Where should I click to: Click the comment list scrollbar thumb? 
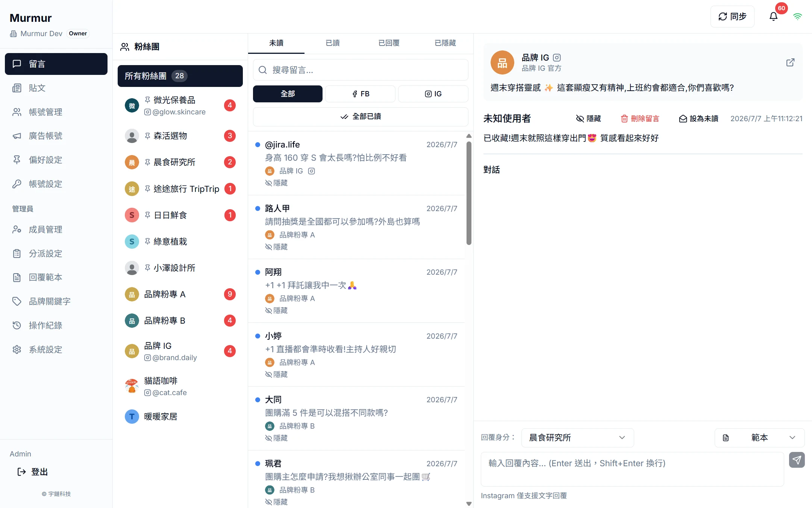coord(469,193)
